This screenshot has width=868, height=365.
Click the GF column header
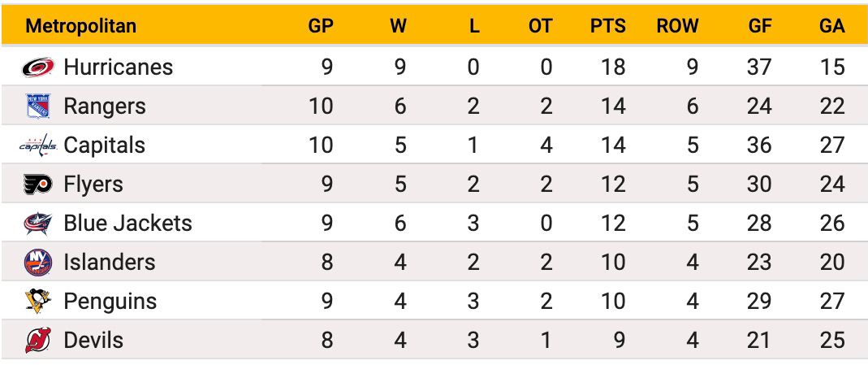pyautogui.click(x=759, y=25)
